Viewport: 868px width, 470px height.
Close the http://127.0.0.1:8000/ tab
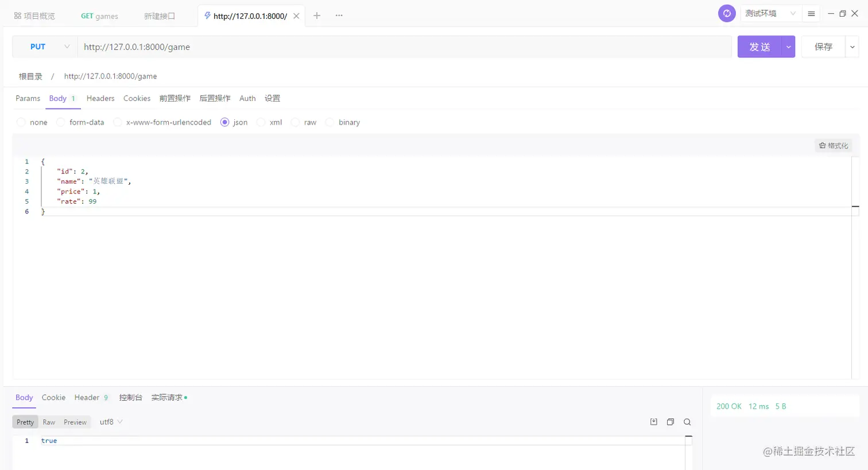pyautogui.click(x=296, y=16)
